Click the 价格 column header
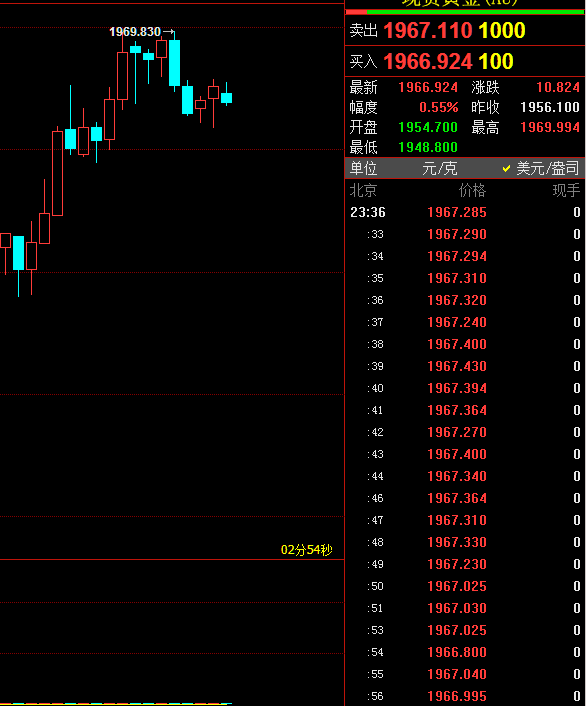The height and width of the screenshot is (706, 586). (x=472, y=190)
